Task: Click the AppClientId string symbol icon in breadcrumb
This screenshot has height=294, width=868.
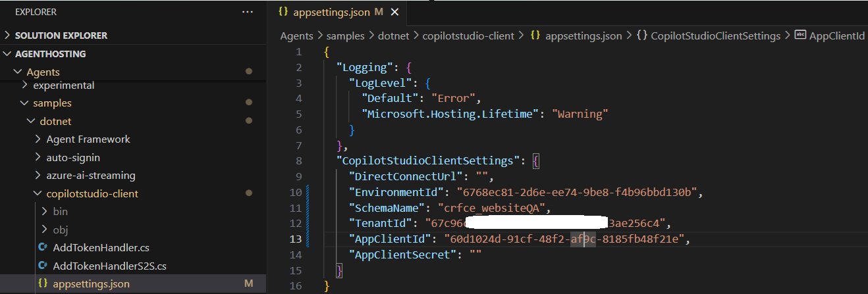Action: click(800, 36)
